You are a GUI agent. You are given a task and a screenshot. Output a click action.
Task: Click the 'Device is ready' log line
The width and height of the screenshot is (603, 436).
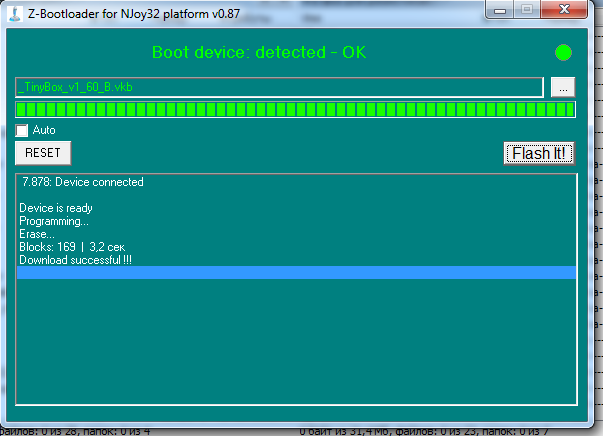(x=56, y=208)
